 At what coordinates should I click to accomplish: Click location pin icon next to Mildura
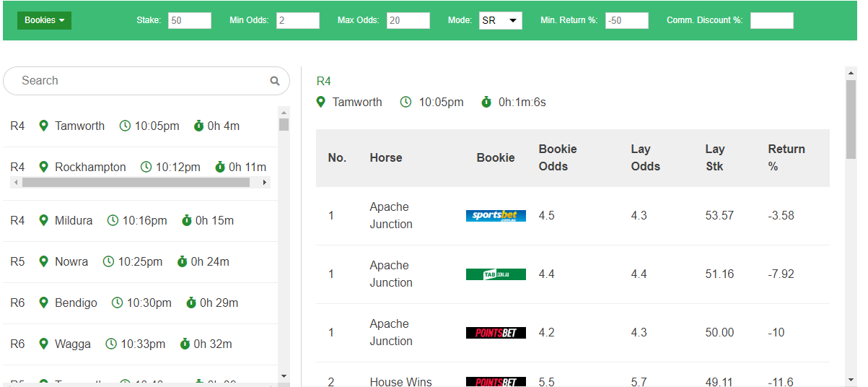pos(43,220)
